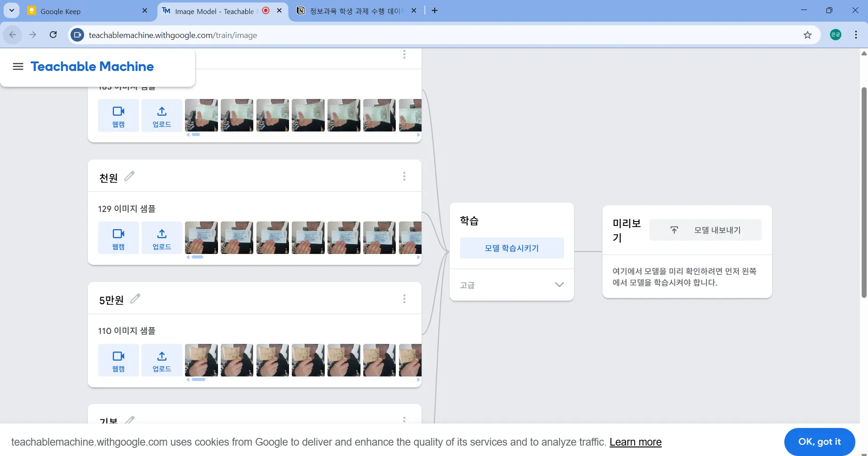Click the 129 이미지 샘플 label
Image resolution: width=868 pixels, height=456 pixels.
[127, 209]
